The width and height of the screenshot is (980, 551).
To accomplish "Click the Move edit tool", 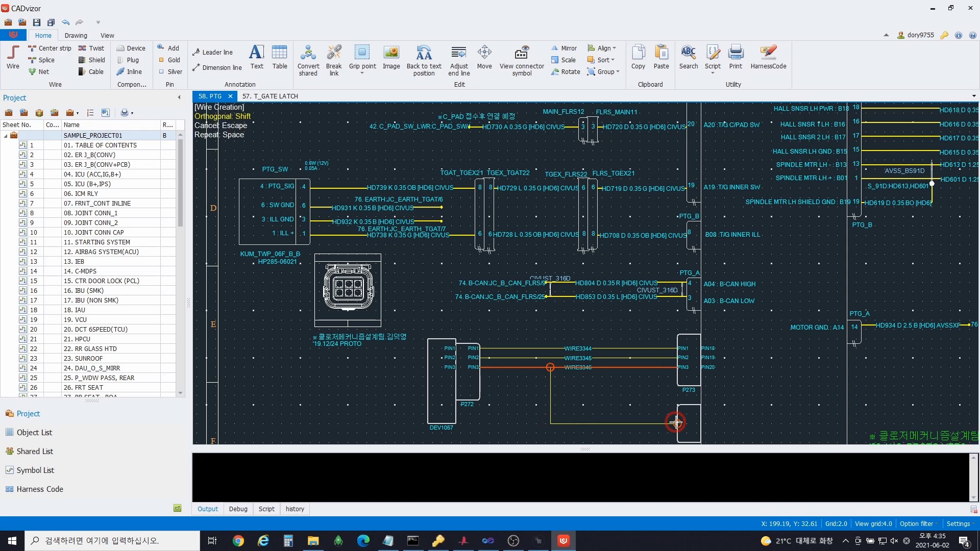I will [x=484, y=57].
